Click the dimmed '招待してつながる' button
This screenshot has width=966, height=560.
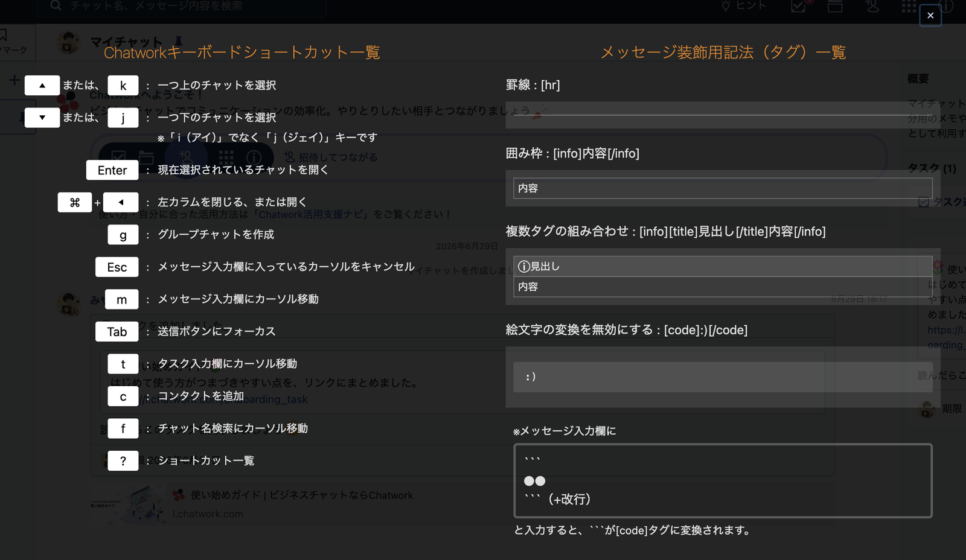pos(331,157)
